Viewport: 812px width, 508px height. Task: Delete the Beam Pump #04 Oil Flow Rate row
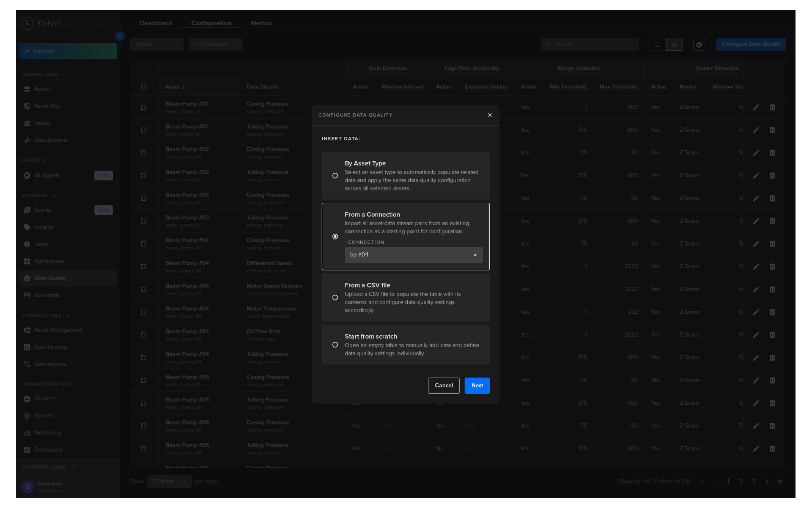tap(772, 335)
